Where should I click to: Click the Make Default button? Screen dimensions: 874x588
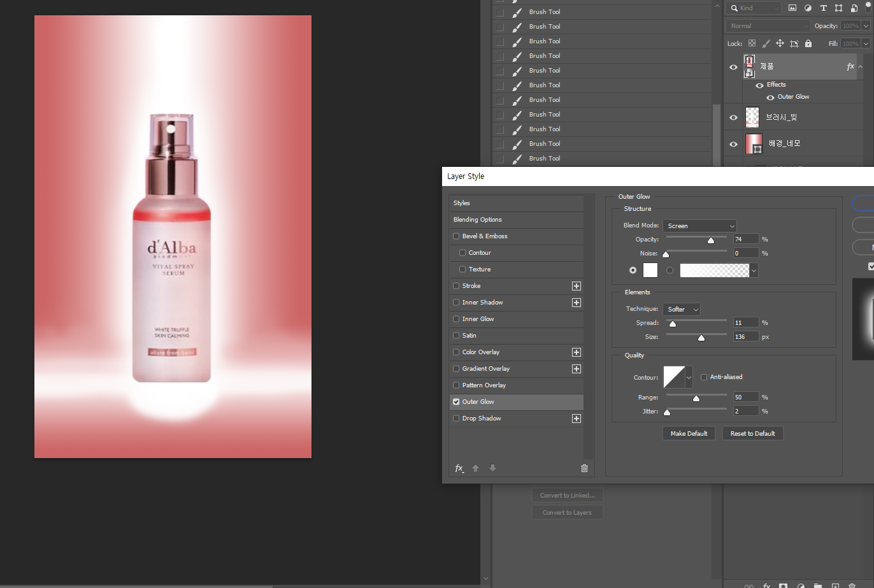[x=689, y=433]
